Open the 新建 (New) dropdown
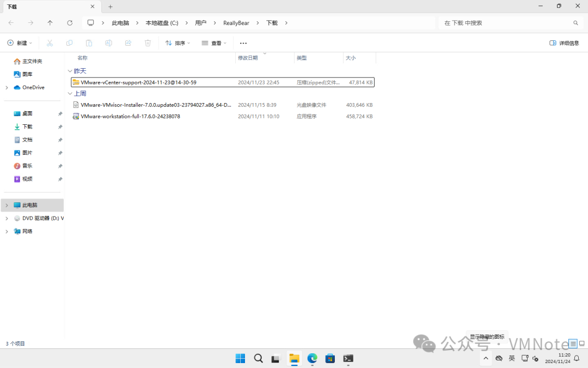This screenshot has height=368, width=588. point(20,43)
